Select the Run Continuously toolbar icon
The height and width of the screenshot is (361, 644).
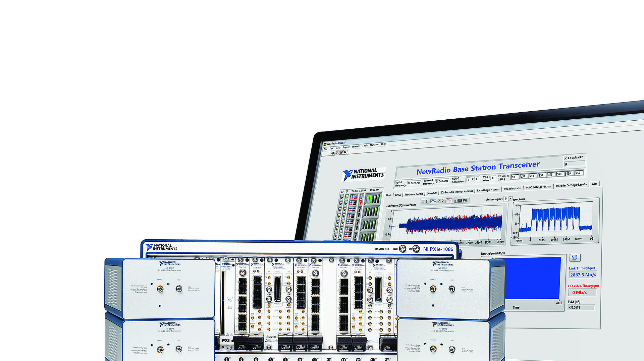pyautogui.click(x=336, y=152)
